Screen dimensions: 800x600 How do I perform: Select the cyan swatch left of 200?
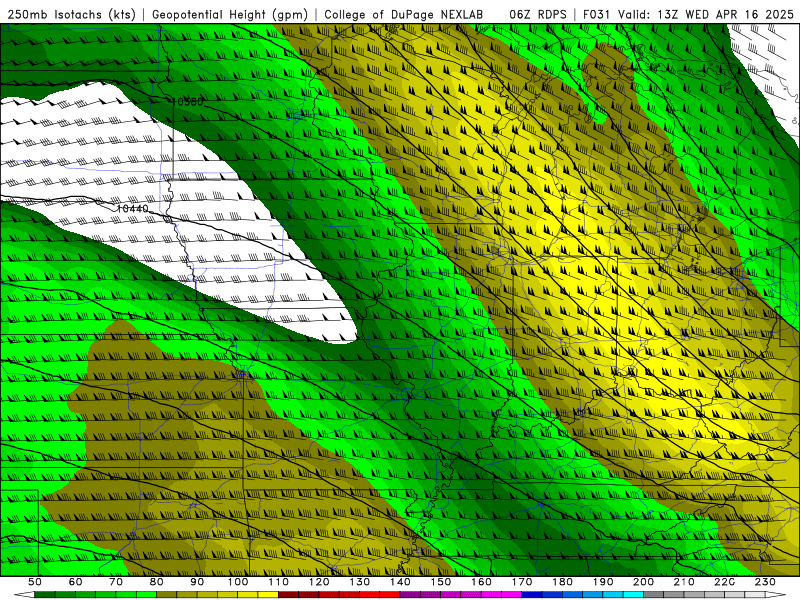633,594
